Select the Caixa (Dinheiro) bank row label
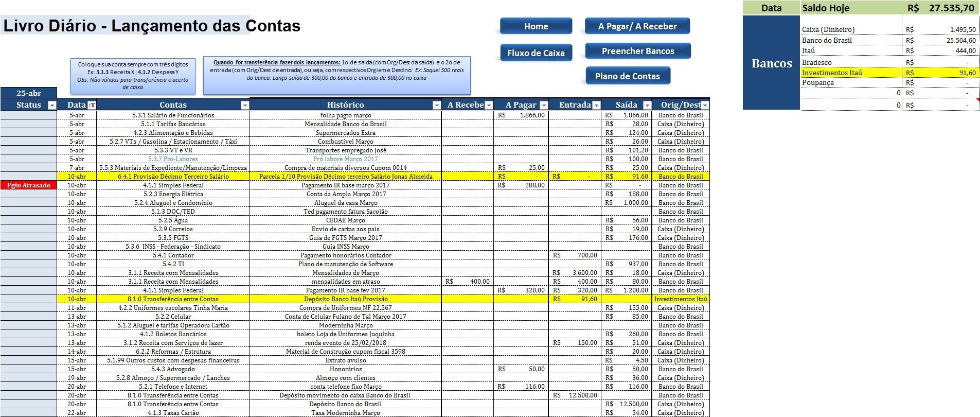980x417 pixels. click(828, 29)
